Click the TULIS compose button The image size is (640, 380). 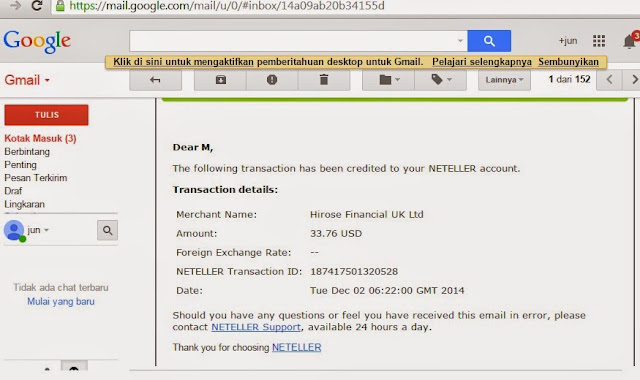point(47,115)
